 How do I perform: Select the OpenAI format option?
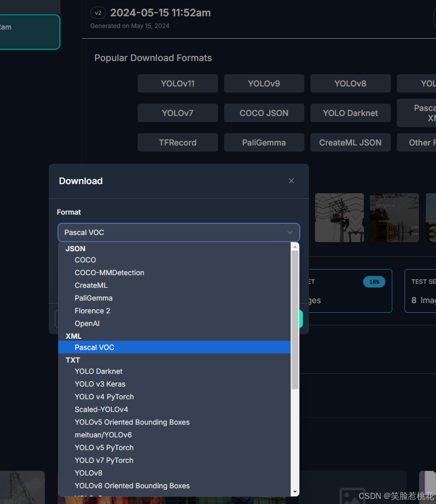(174, 323)
